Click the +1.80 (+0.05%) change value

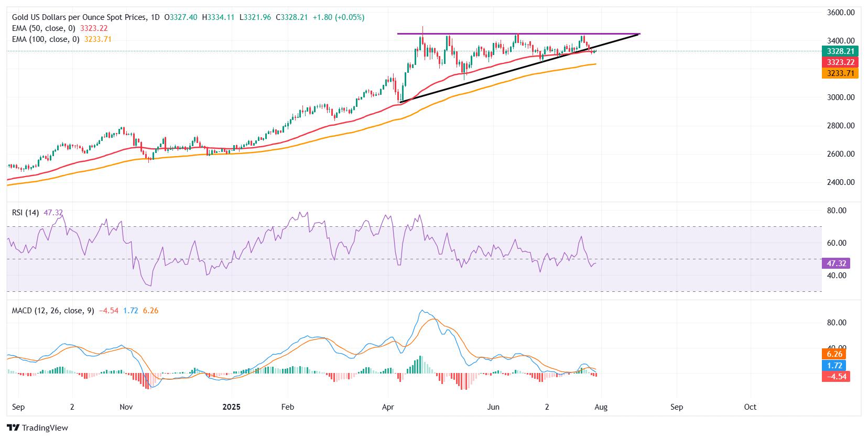point(340,17)
